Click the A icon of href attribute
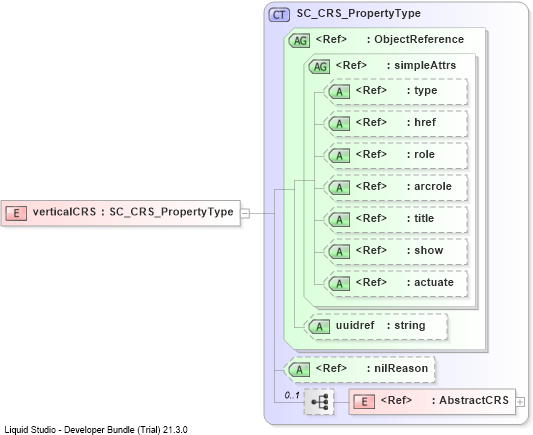Viewport: 533px width, 435px height. pyautogui.click(x=339, y=124)
